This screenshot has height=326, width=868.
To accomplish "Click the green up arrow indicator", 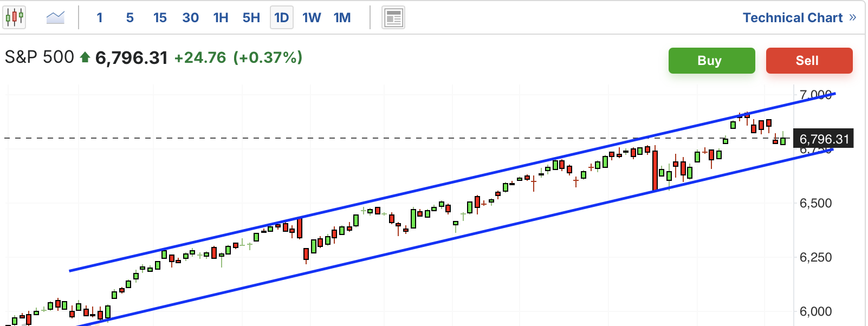I will pyautogui.click(x=85, y=57).
